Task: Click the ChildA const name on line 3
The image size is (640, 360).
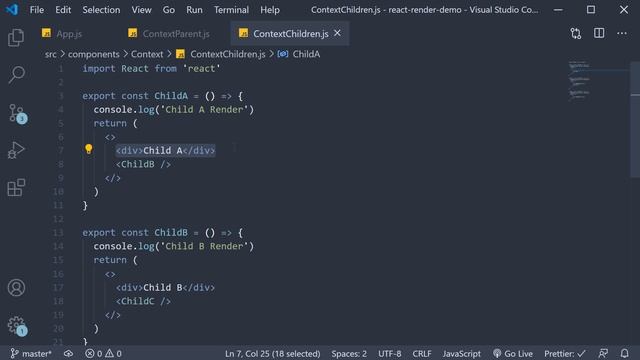Action: [171, 96]
